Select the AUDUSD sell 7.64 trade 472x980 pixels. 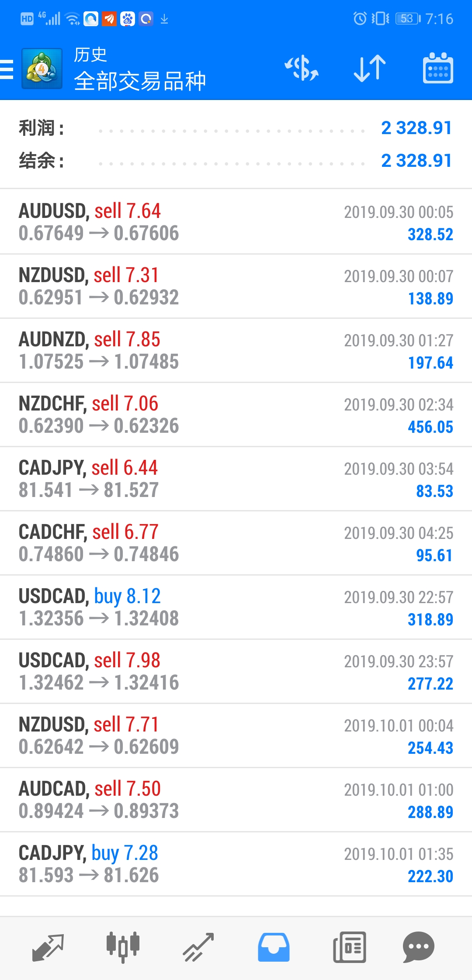[x=236, y=222]
